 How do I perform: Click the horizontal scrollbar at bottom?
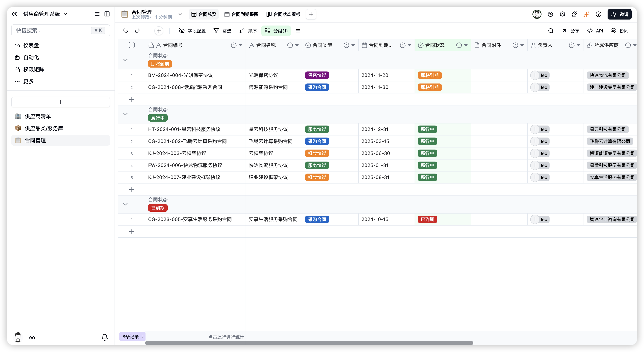[x=309, y=343]
